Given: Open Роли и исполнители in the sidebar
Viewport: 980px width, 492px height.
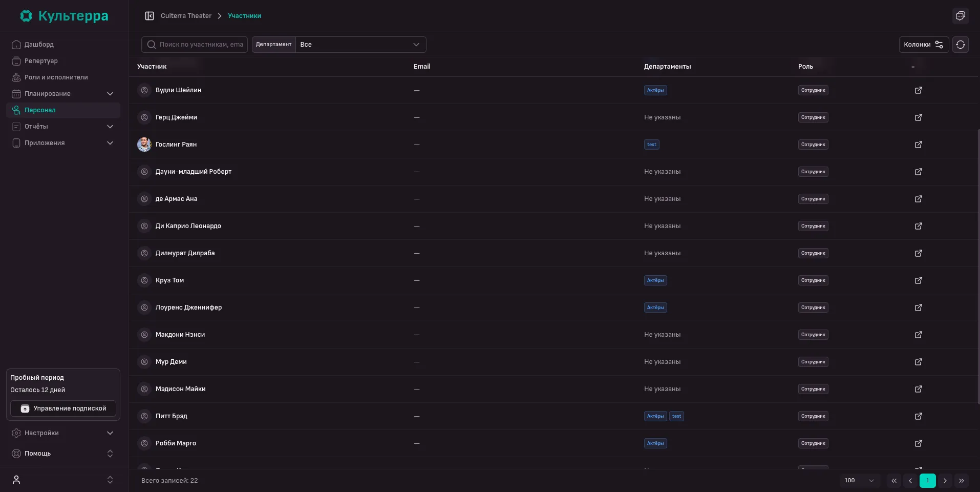Looking at the screenshot, I should pyautogui.click(x=63, y=77).
